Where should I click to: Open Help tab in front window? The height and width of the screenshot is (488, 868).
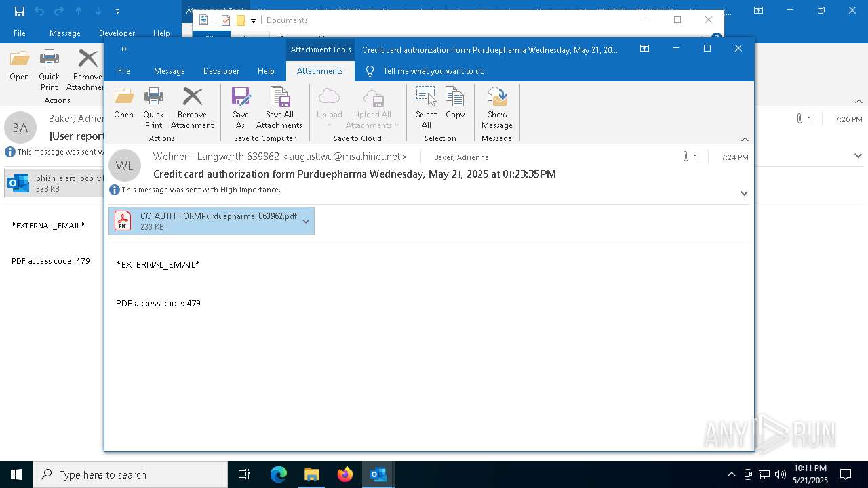(x=266, y=71)
